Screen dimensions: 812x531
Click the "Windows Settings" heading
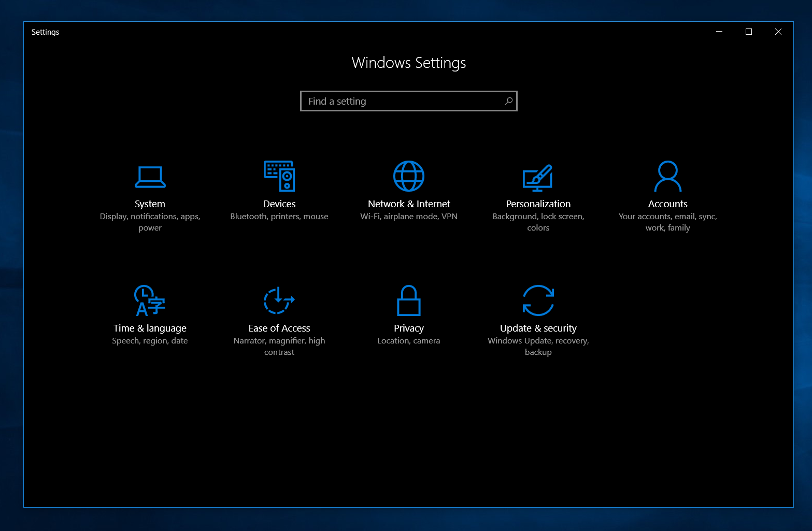(x=409, y=63)
